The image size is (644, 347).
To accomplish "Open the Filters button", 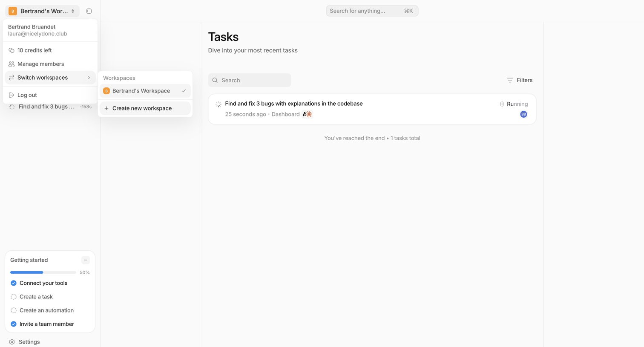I will click(520, 80).
